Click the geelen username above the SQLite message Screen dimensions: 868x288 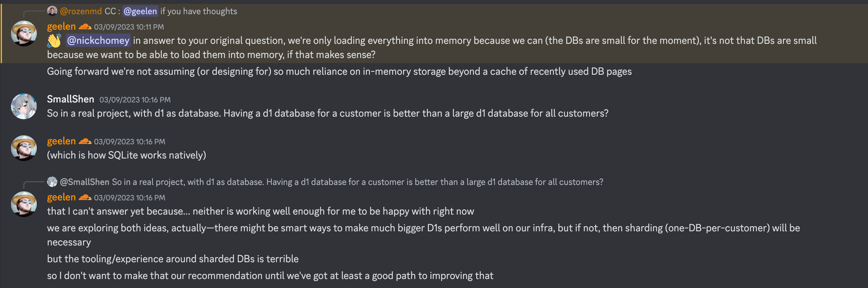(x=61, y=141)
